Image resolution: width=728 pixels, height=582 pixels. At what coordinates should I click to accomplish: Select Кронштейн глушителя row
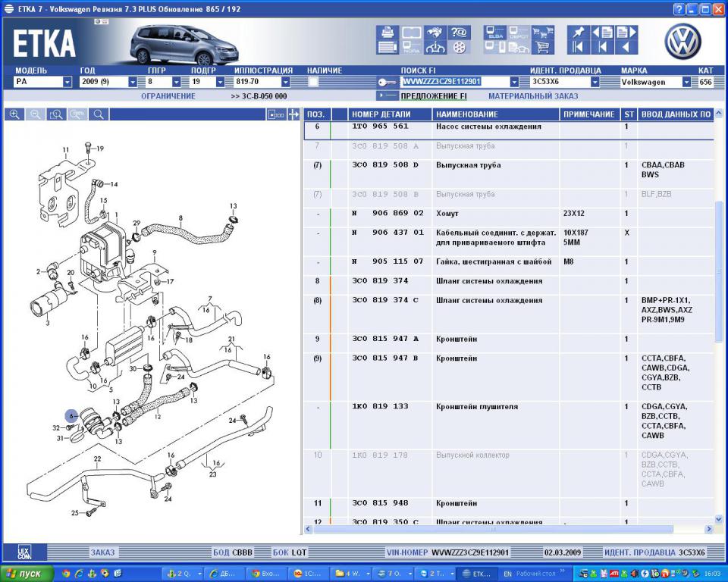click(508, 425)
